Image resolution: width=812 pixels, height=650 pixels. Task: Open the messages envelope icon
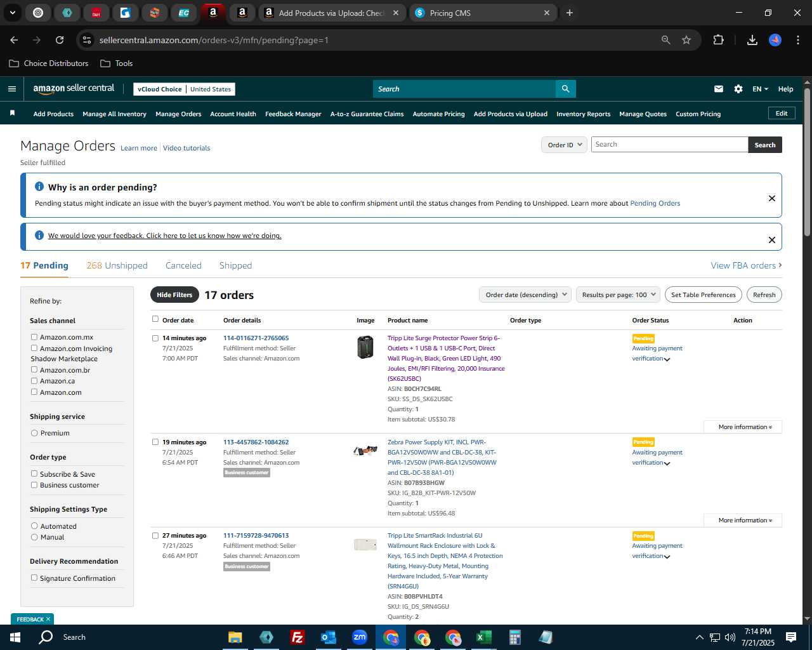coord(719,89)
